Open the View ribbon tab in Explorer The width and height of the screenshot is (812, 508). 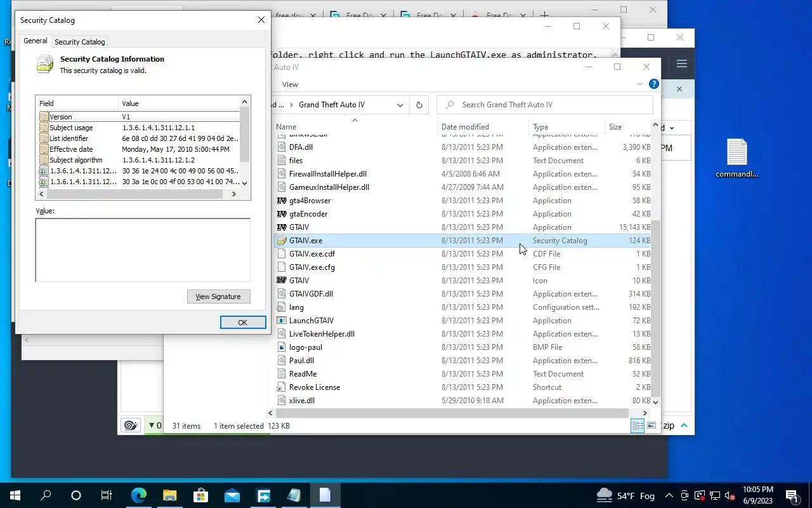[290, 84]
